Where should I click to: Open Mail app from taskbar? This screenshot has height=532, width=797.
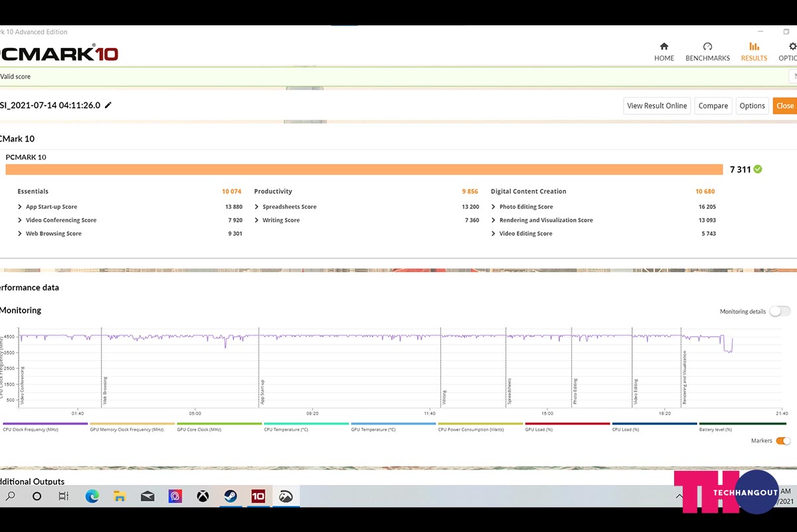click(147, 496)
